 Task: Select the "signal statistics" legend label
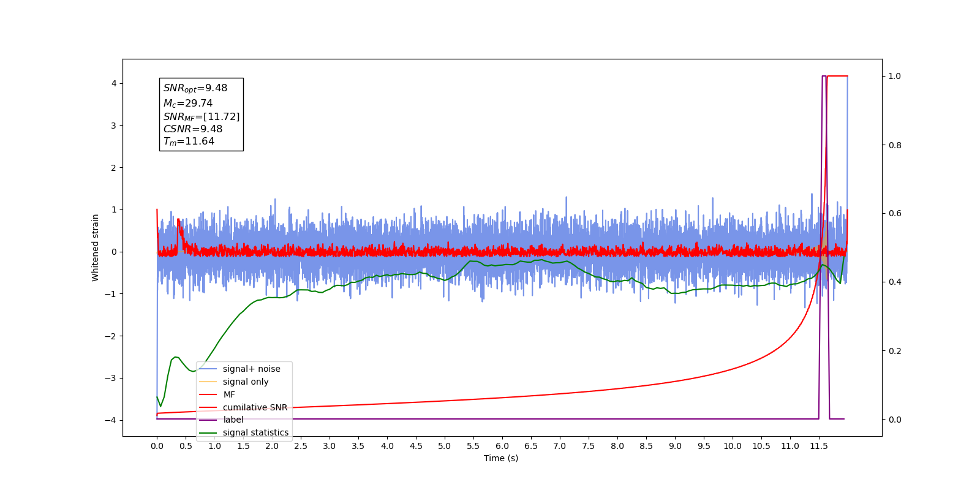tap(255, 432)
